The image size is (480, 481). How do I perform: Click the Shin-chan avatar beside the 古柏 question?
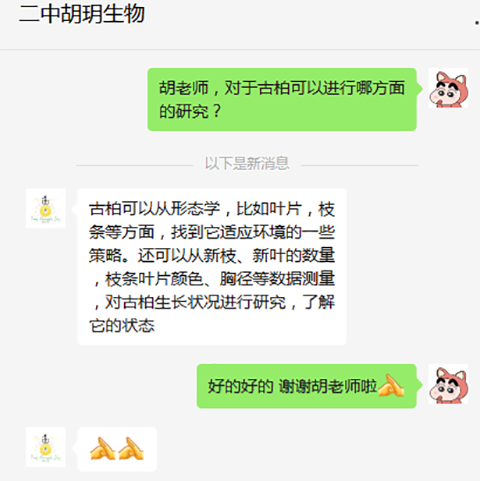[448, 88]
